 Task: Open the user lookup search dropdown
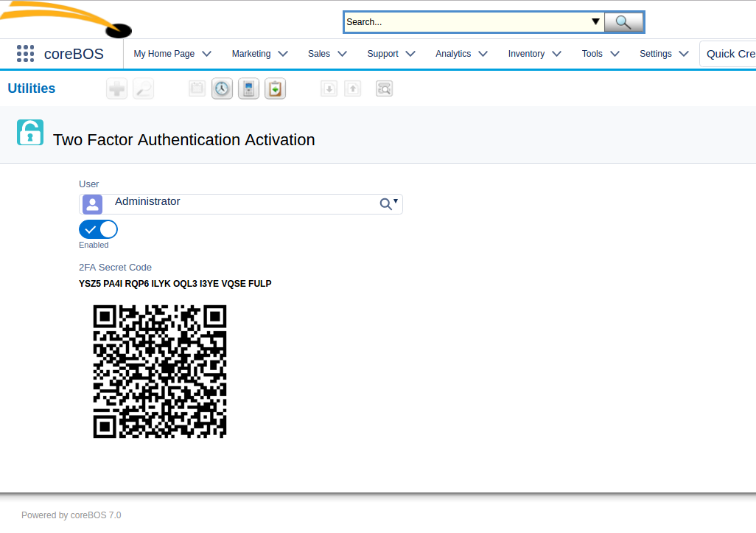[x=388, y=204]
